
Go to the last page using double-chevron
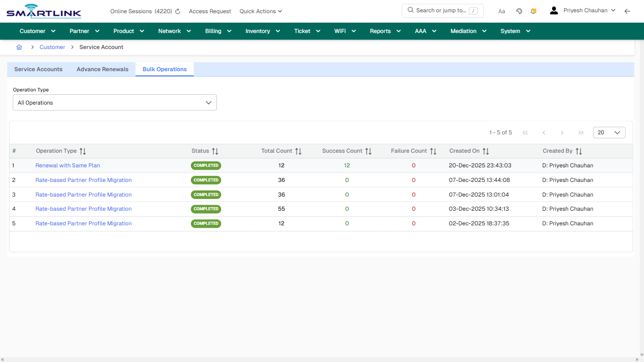point(580,132)
